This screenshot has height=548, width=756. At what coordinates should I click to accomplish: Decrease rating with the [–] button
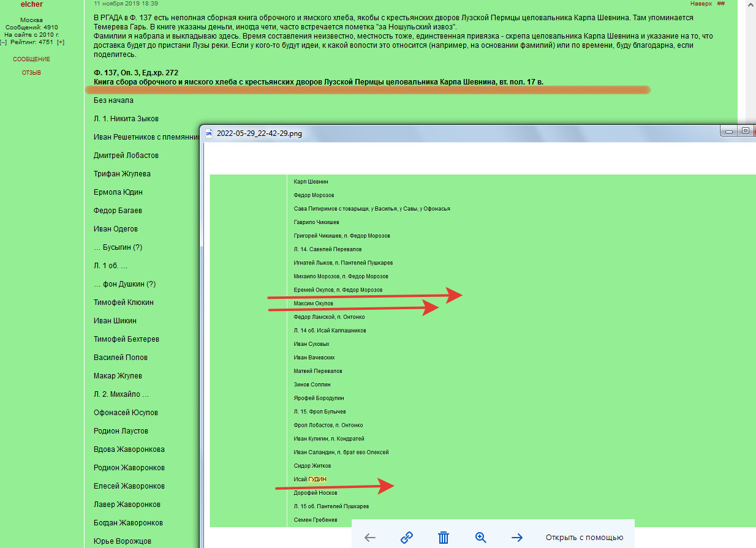[3, 42]
